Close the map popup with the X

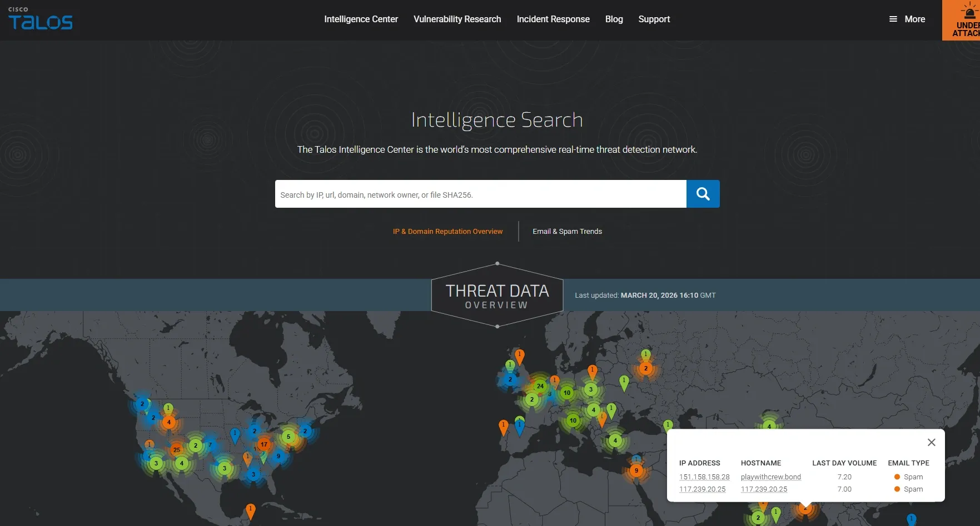point(931,442)
